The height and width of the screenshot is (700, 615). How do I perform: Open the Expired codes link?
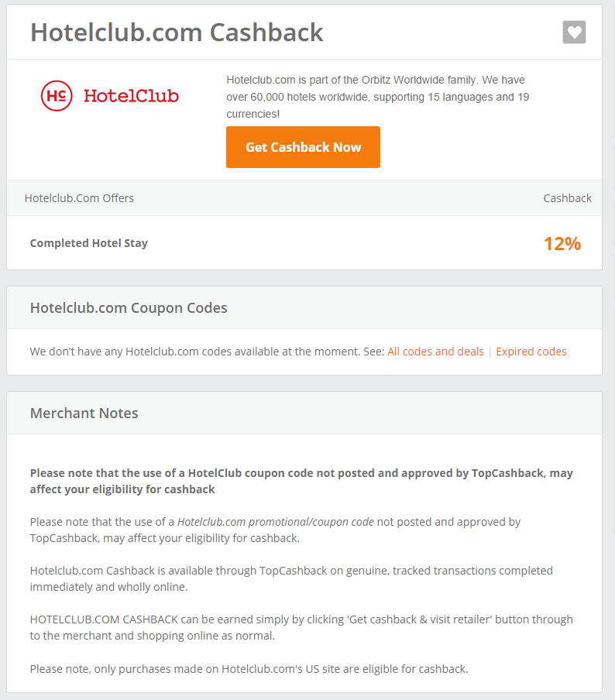(x=531, y=352)
